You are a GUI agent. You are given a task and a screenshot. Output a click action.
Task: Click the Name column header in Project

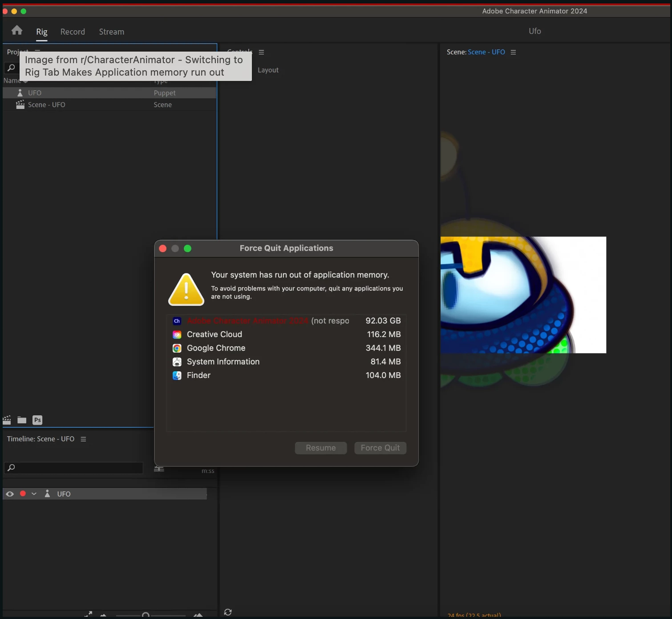click(x=12, y=80)
